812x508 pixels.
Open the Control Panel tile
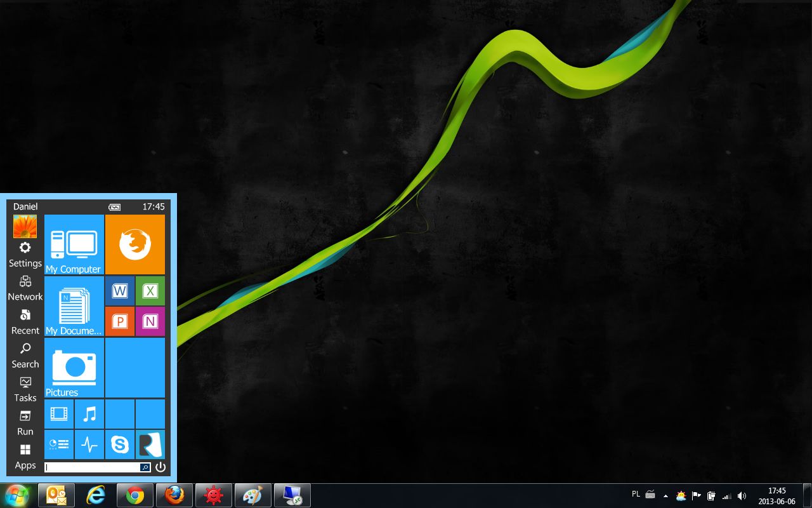(x=59, y=444)
